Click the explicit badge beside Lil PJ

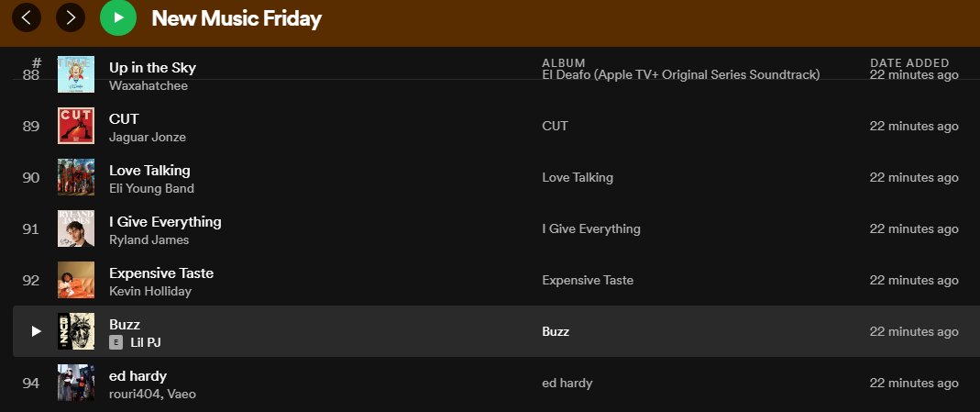116,342
